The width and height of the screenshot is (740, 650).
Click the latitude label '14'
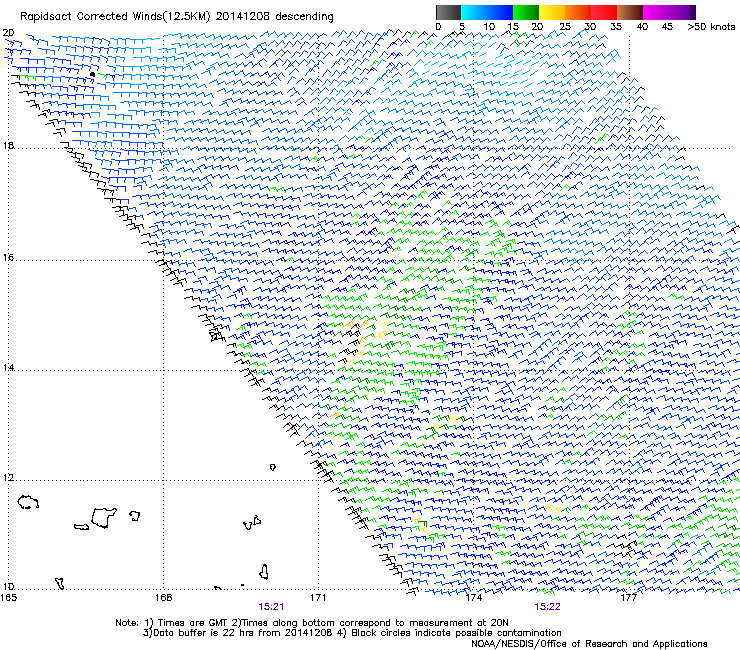click(8, 367)
